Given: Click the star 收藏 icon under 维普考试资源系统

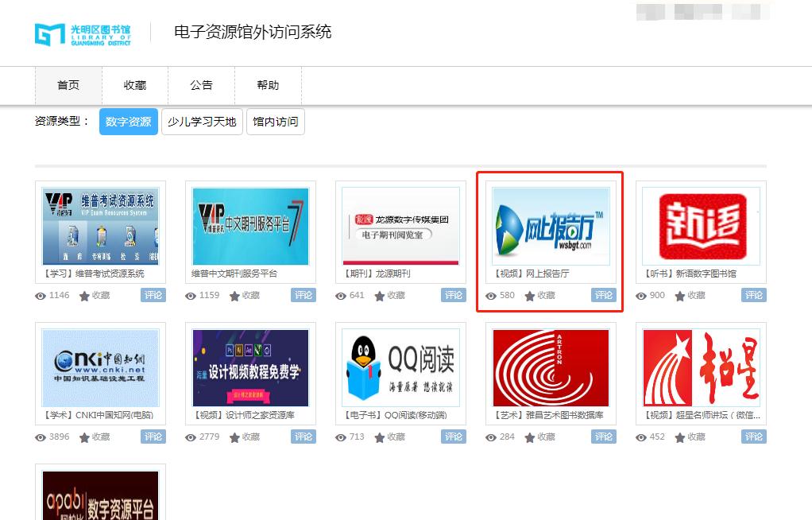Looking at the screenshot, I should coord(85,296).
